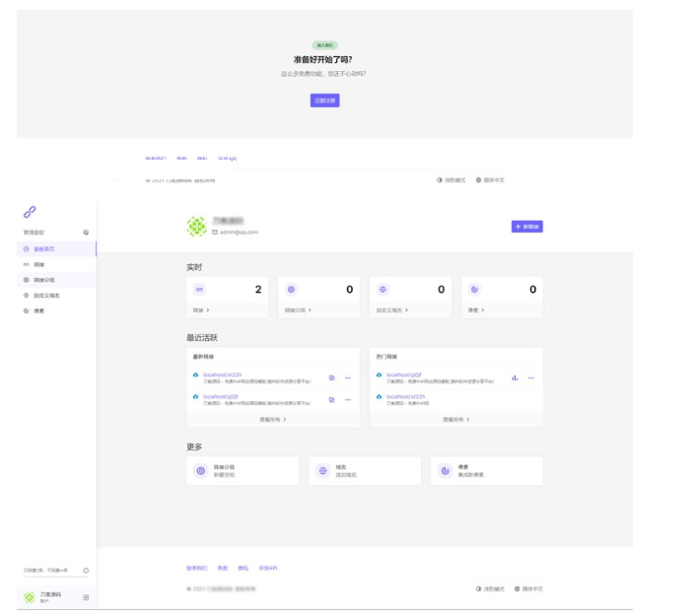The height and width of the screenshot is (616, 694).
Task: Click the purple chain logo in sidebar
Action: [x=30, y=211]
